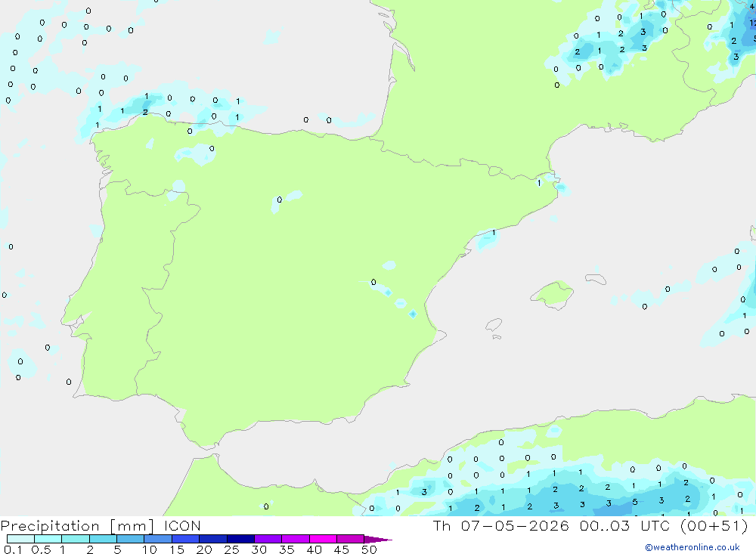The height and width of the screenshot is (554, 756).
Task: Click the "10" legend scale label
Action: click(x=150, y=549)
